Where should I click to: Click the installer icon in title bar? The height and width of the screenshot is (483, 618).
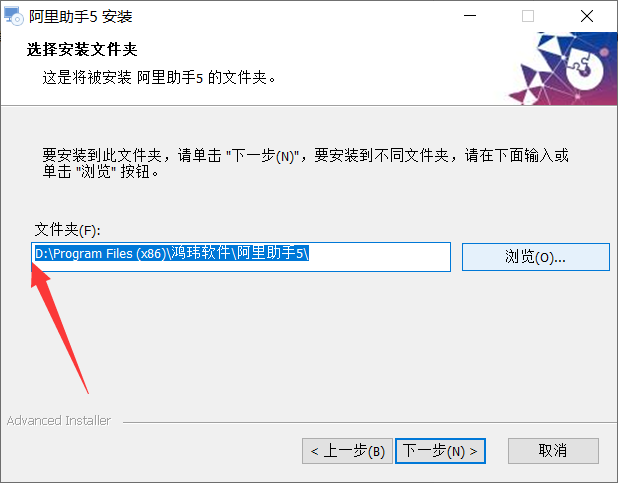[13, 16]
